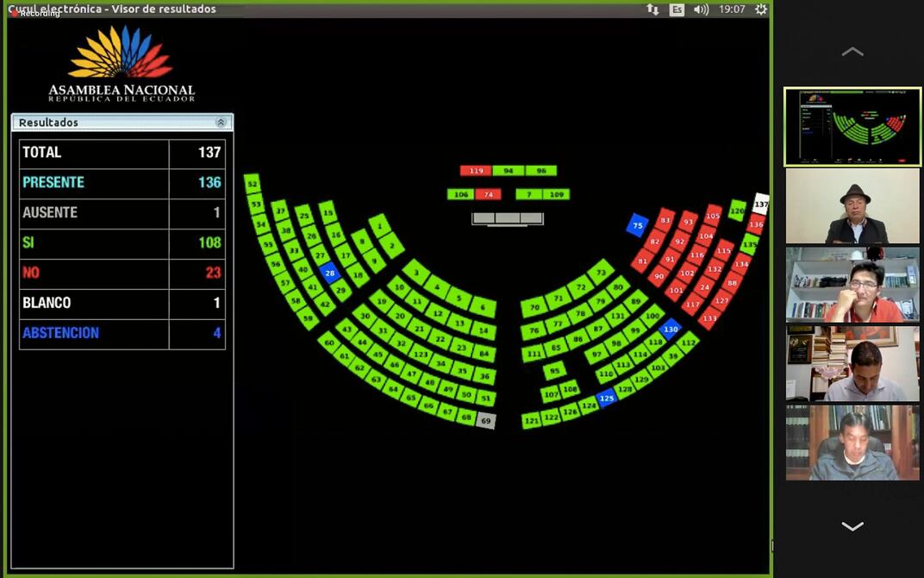Open the system settings gear menu
924x578 pixels.
point(760,9)
